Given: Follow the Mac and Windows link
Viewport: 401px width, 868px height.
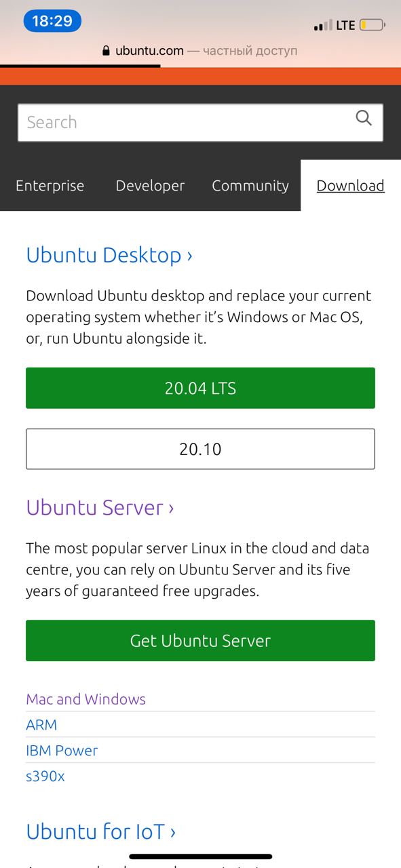Looking at the screenshot, I should (85, 699).
